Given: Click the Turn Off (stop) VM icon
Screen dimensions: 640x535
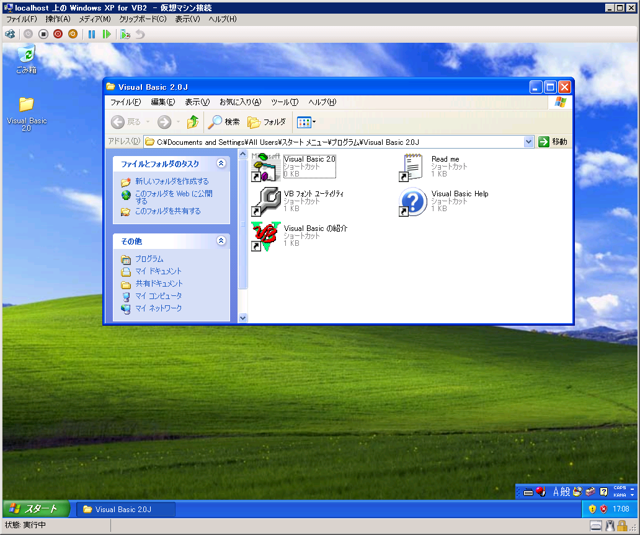Looking at the screenshot, I should [x=43, y=34].
